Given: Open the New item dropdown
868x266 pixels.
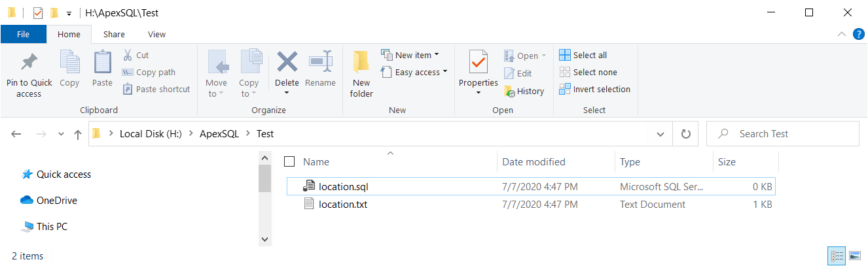Looking at the screenshot, I should coord(410,56).
